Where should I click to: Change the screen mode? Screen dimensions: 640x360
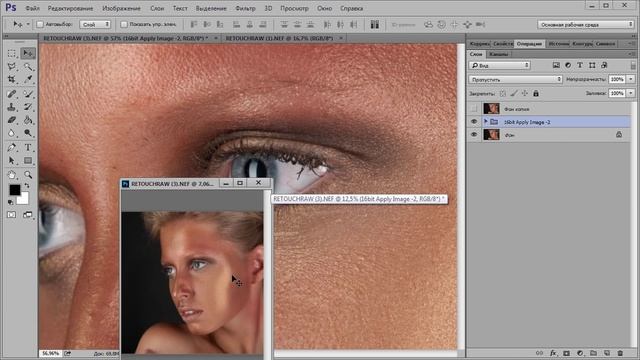pos(28,215)
